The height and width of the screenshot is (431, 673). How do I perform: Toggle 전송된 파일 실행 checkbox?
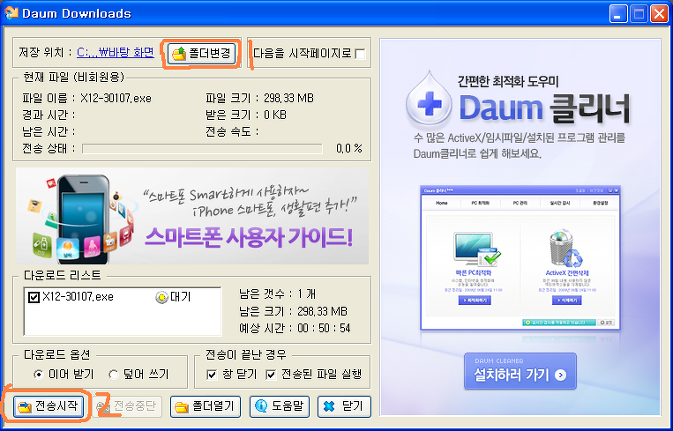(x=270, y=374)
